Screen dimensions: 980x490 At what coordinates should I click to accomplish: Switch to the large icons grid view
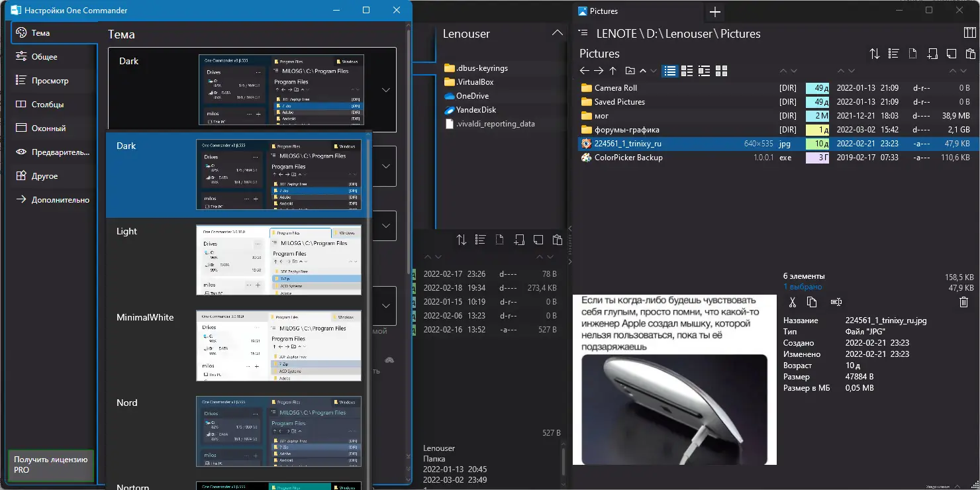coord(722,71)
